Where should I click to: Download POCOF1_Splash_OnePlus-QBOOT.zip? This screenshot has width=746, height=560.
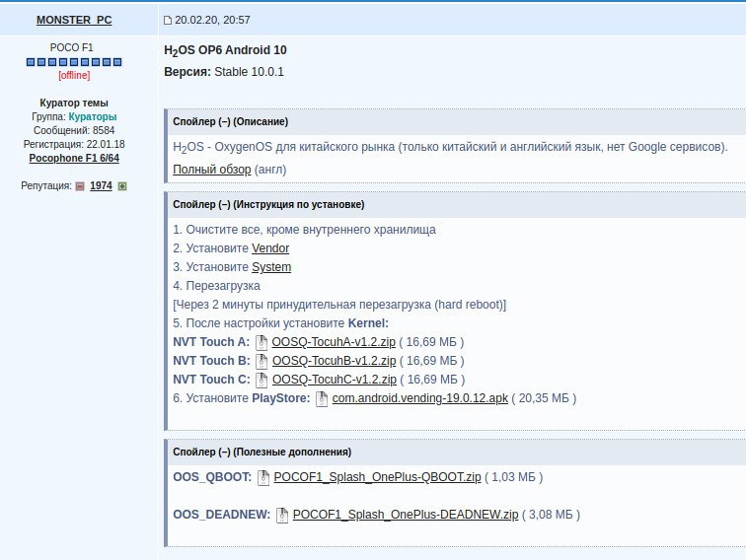point(377,477)
